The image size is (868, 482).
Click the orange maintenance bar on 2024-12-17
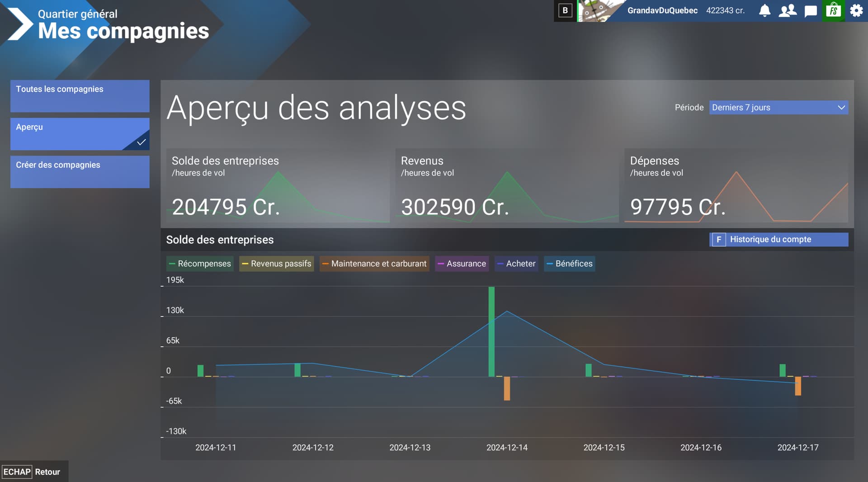798,386
